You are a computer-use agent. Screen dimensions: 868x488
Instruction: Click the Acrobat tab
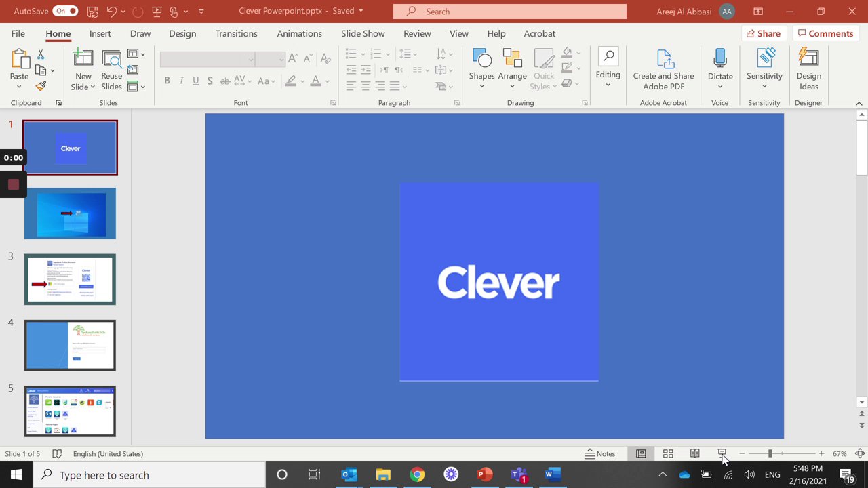tap(539, 33)
